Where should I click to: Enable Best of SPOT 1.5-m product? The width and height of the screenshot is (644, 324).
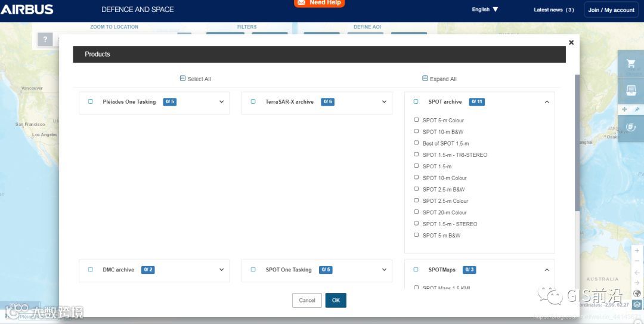pyautogui.click(x=416, y=143)
